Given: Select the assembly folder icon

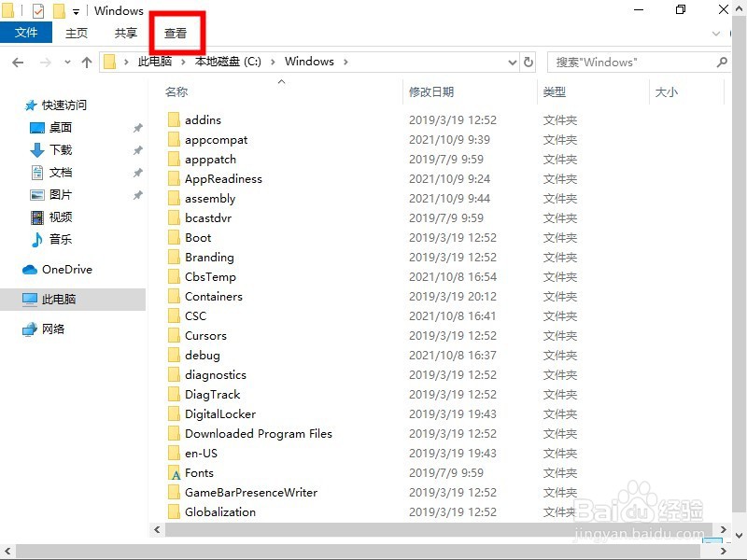Looking at the screenshot, I should coord(174,198).
